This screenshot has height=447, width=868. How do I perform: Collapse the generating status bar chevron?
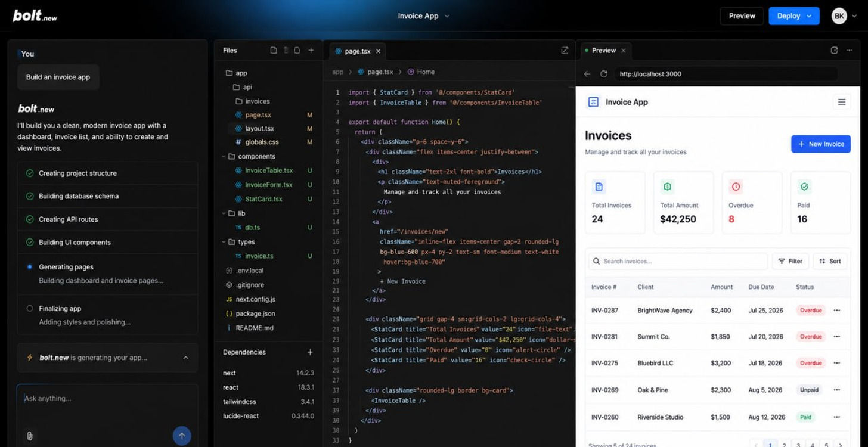tap(185, 358)
